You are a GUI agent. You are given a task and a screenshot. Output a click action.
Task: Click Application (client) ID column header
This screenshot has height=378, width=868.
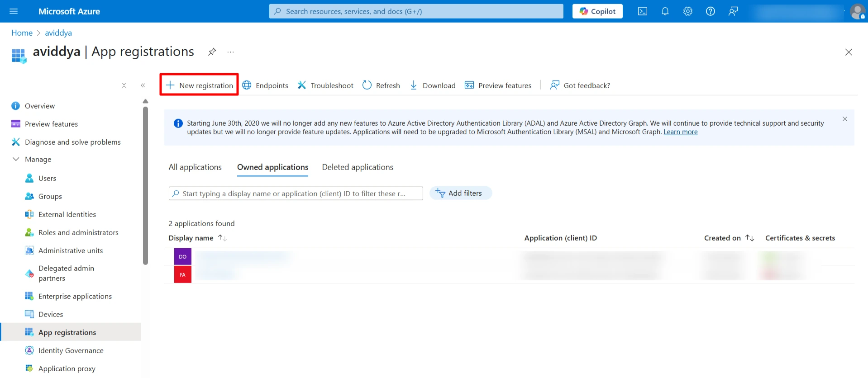(561, 238)
